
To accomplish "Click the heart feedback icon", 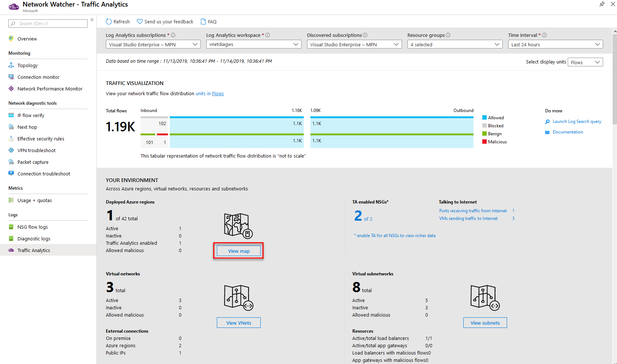I will pyautogui.click(x=140, y=22).
